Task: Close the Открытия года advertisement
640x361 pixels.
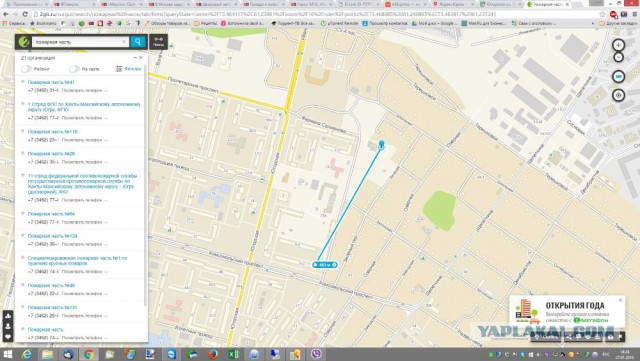Action: coord(620,300)
